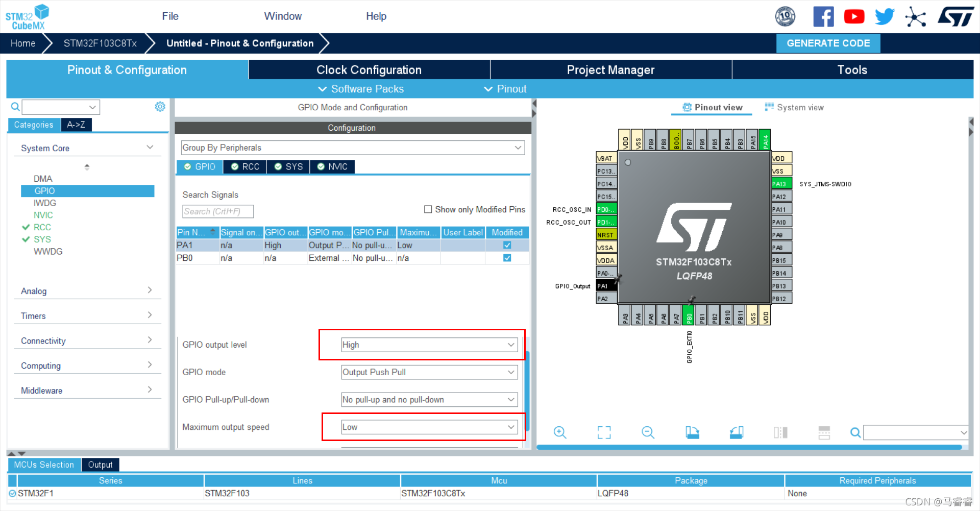
Task: Fit the chip to the view
Action: [604, 432]
